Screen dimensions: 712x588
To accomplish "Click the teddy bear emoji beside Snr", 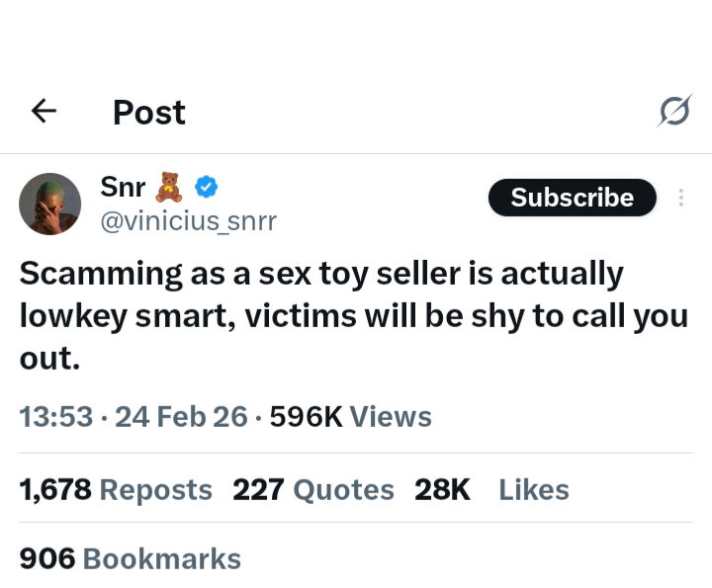I will click(172, 185).
